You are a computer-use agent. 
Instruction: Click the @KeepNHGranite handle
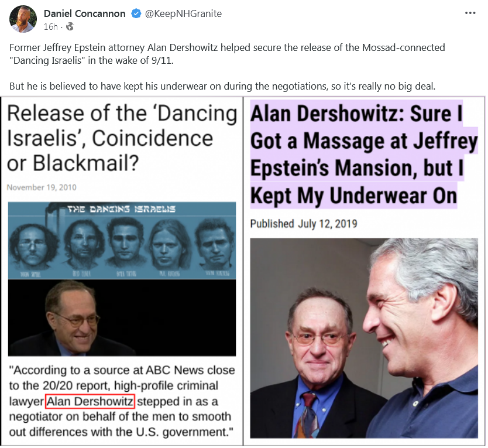pyautogui.click(x=183, y=13)
